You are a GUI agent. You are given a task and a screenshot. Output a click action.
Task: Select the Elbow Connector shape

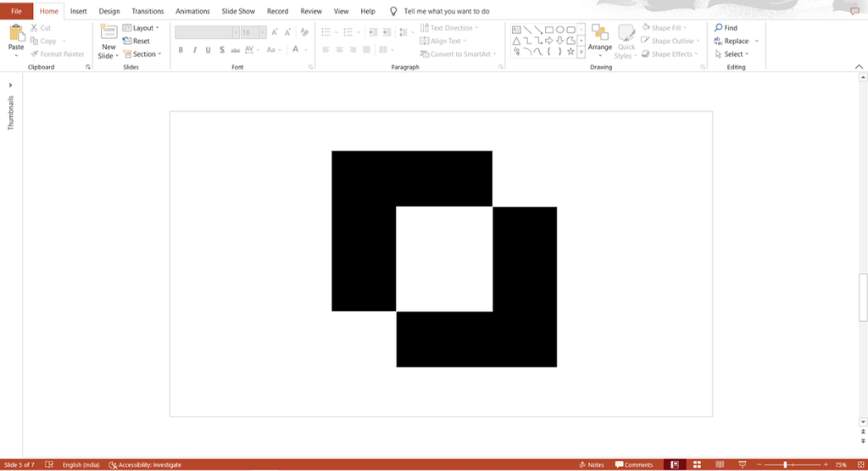[x=527, y=41]
